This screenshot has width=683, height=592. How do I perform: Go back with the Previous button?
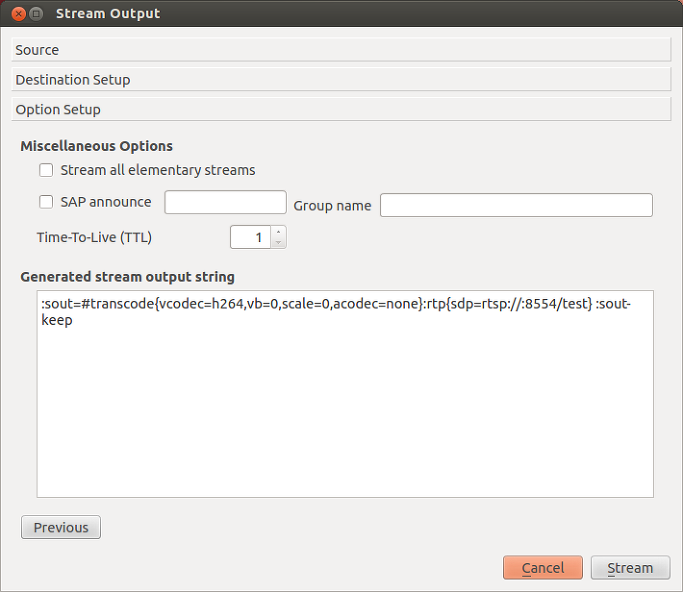click(x=61, y=527)
